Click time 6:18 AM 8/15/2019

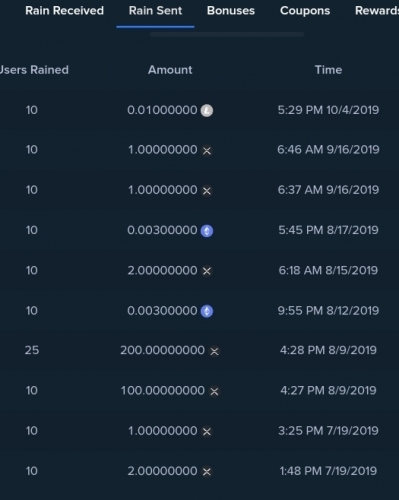pyautogui.click(x=328, y=270)
